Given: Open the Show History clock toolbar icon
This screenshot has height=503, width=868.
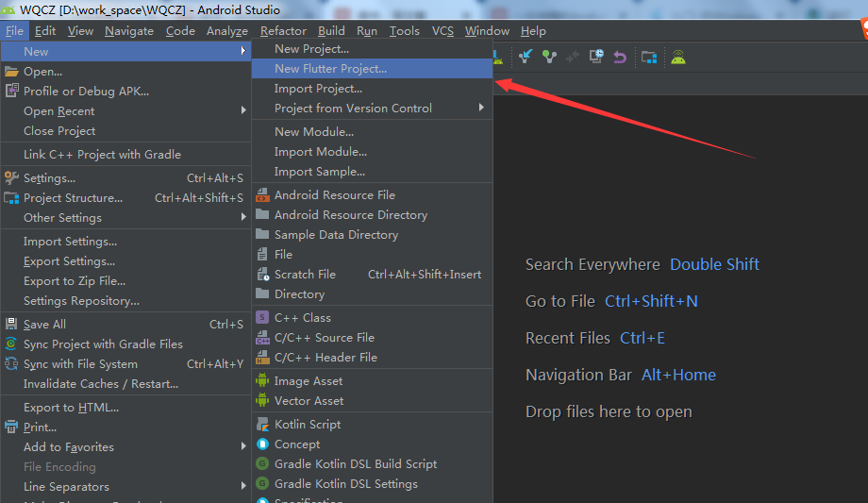Looking at the screenshot, I should (596, 57).
